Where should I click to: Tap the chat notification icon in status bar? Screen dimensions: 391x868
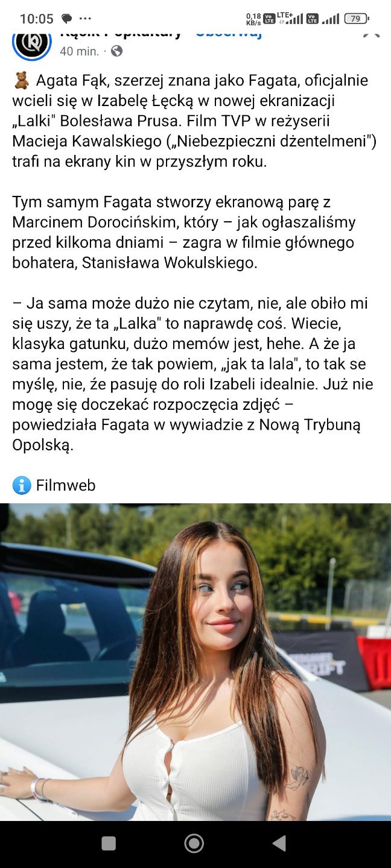tap(67, 19)
